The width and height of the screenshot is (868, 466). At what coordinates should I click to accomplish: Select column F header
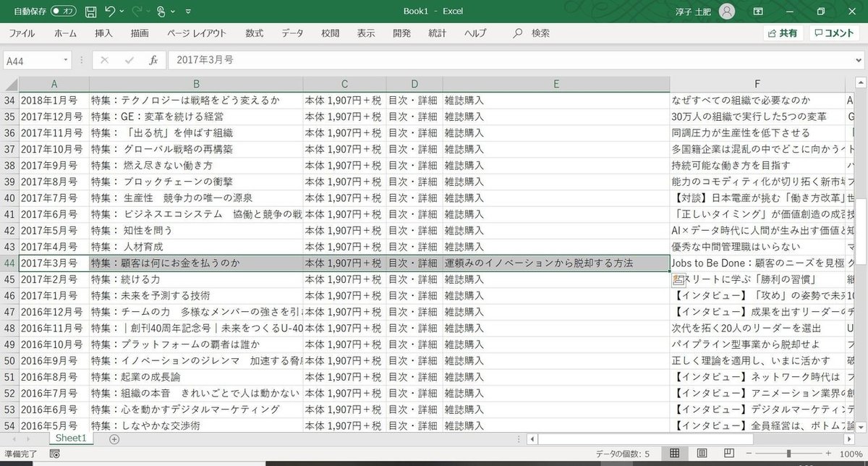tap(757, 84)
